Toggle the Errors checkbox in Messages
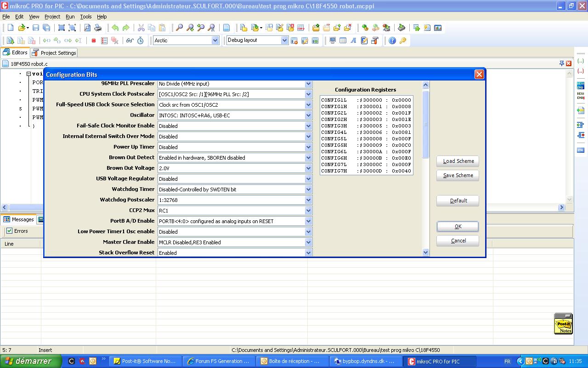This screenshot has width=588, height=368. 10,231
